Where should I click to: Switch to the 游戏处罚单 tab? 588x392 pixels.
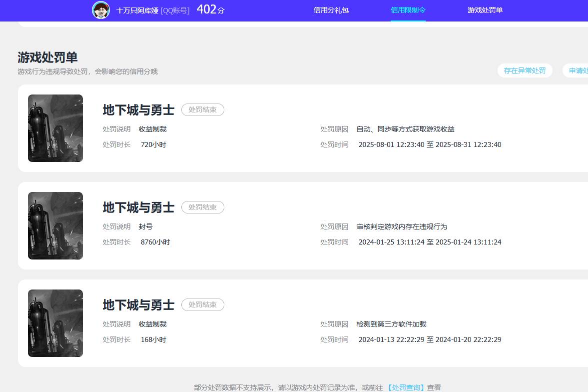click(x=485, y=10)
